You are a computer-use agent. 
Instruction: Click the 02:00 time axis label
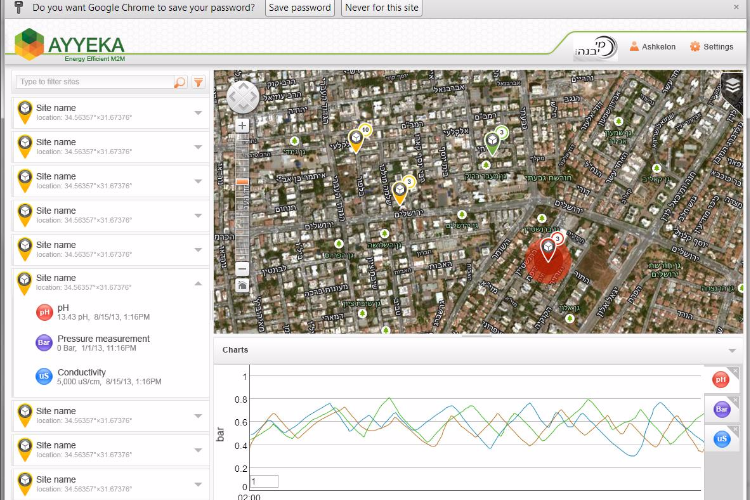[249, 497]
